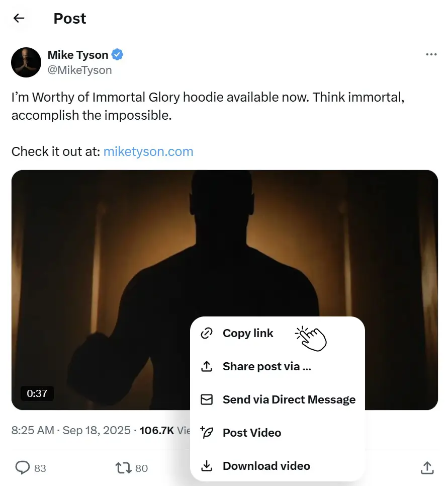This screenshot has width=448, height=486.
Task: Open the share menu via upload arrow icon
Action: pyautogui.click(x=427, y=468)
